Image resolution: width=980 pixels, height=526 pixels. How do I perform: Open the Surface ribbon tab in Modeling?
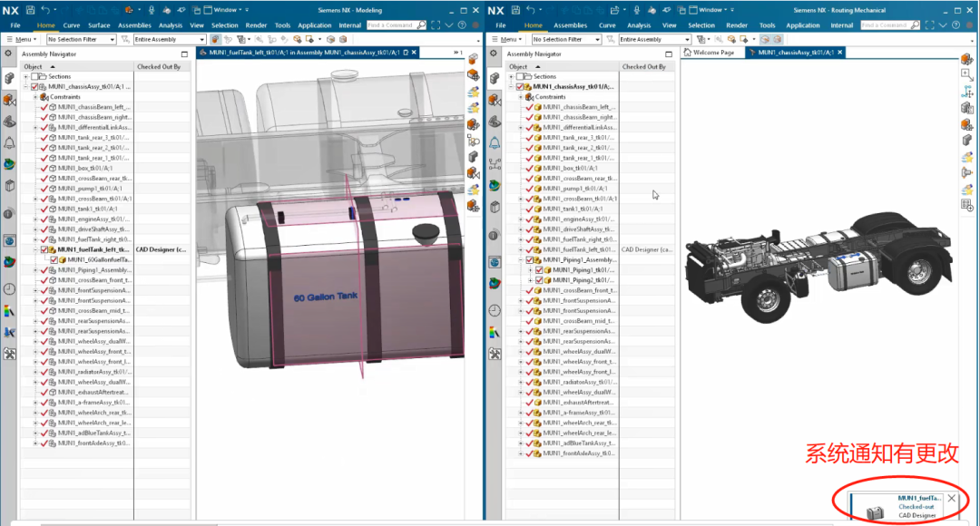point(99,25)
